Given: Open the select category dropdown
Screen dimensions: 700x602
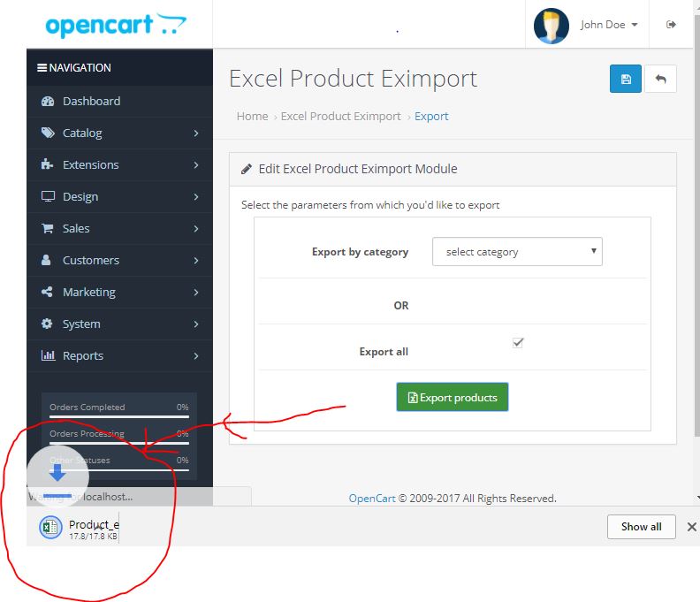Looking at the screenshot, I should coord(517,252).
